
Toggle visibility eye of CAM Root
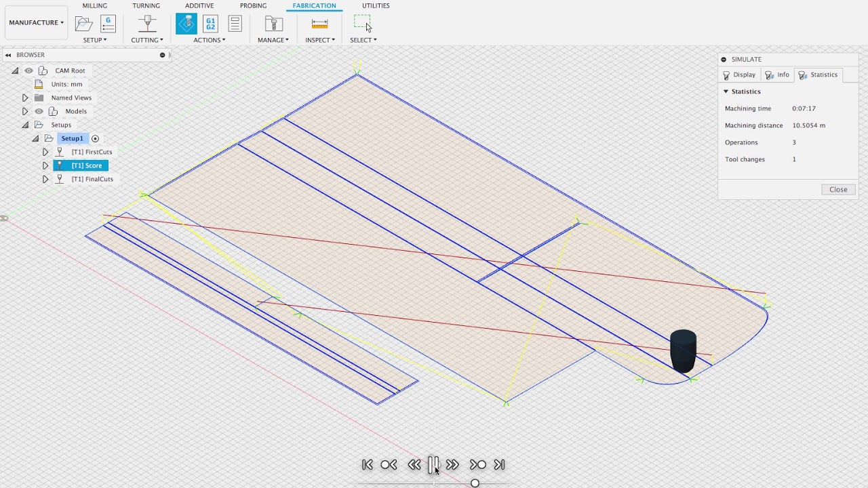[28, 70]
